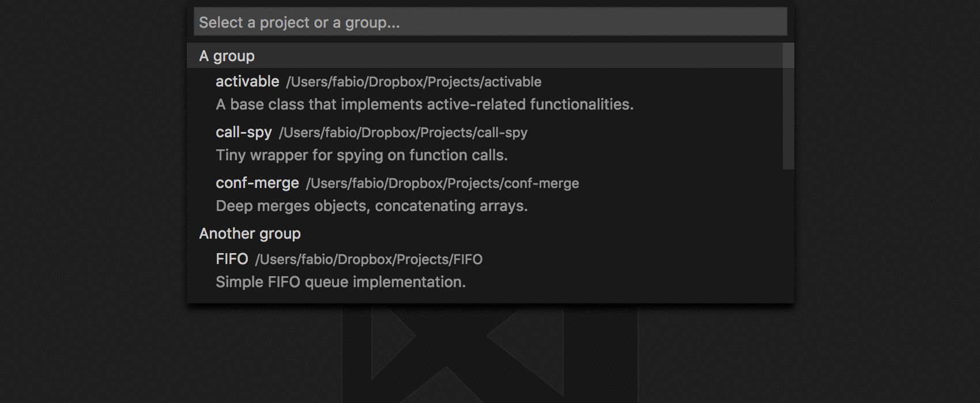
Task: Click the 'A base class that implements' description
Action: coord(424,104)
